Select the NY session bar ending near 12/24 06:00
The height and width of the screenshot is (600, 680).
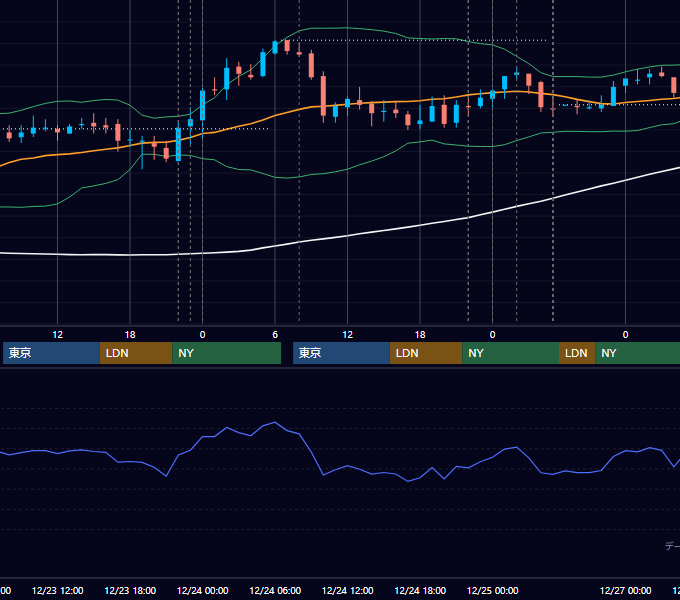pos(226,353)
